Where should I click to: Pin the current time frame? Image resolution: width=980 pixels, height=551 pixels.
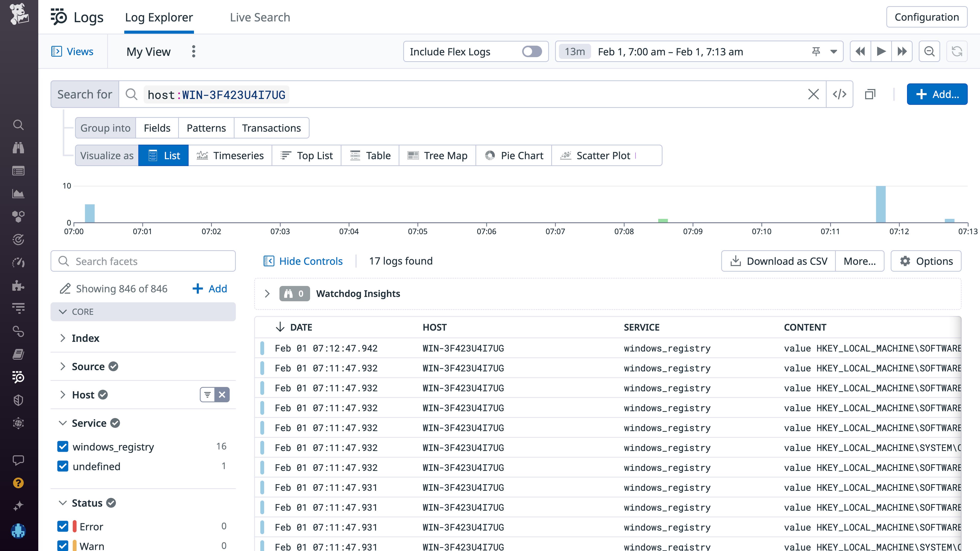[816, 51]
